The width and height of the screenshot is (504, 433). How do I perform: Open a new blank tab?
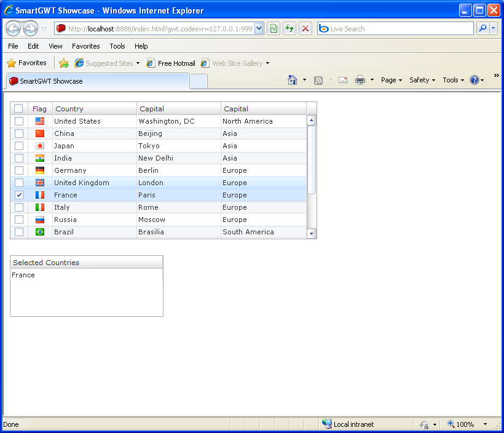(199, 81)
